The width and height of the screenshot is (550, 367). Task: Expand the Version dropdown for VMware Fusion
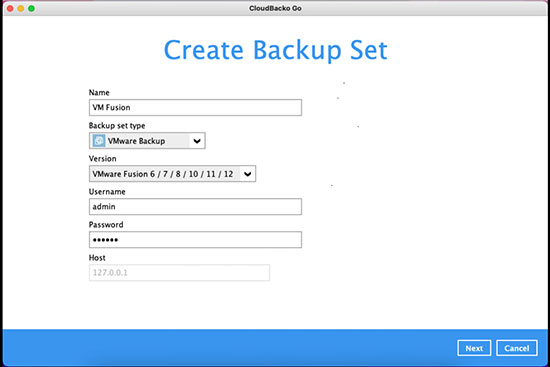tap(172, 174)
